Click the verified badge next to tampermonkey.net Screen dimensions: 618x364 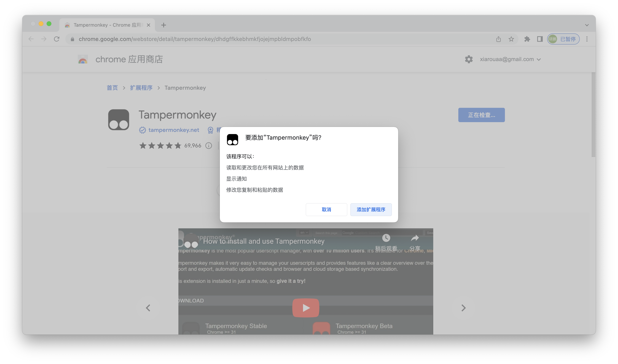click(142, 130)
